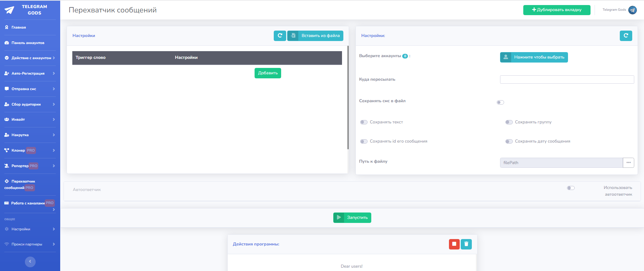
Task: Click the Клонер branch icon
Action: [7, 150]
